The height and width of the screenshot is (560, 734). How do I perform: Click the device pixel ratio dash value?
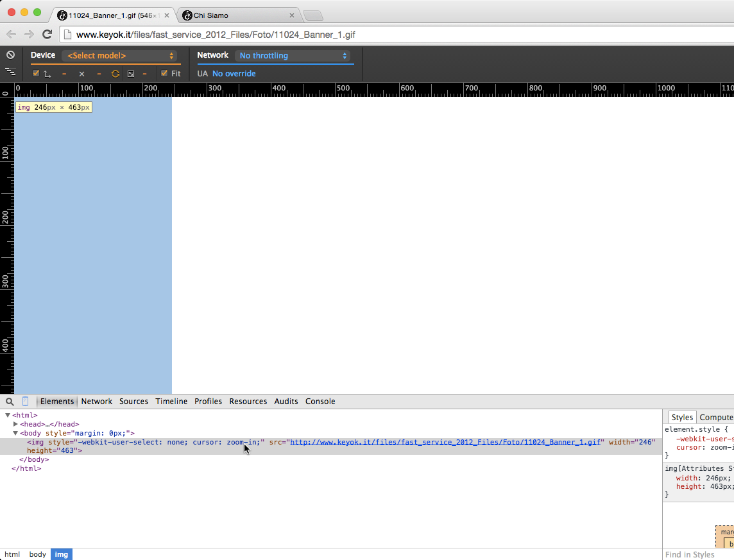coord(144,74)
